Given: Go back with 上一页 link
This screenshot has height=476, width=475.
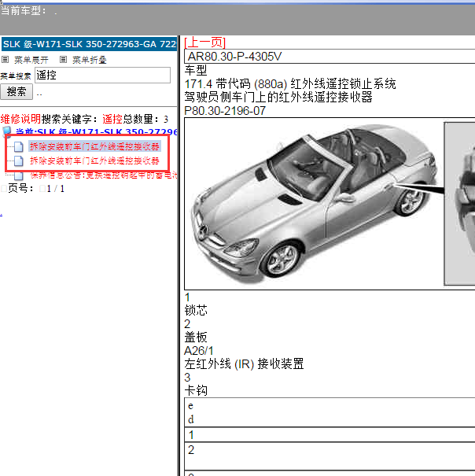Looking at the screenshot, I should pyautogui.click(x=205, y=42).
